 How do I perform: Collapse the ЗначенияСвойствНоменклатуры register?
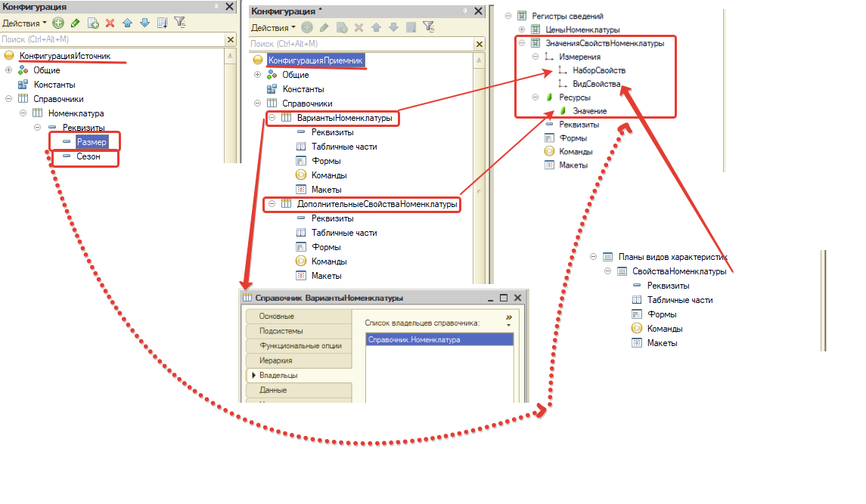[522, 43]
